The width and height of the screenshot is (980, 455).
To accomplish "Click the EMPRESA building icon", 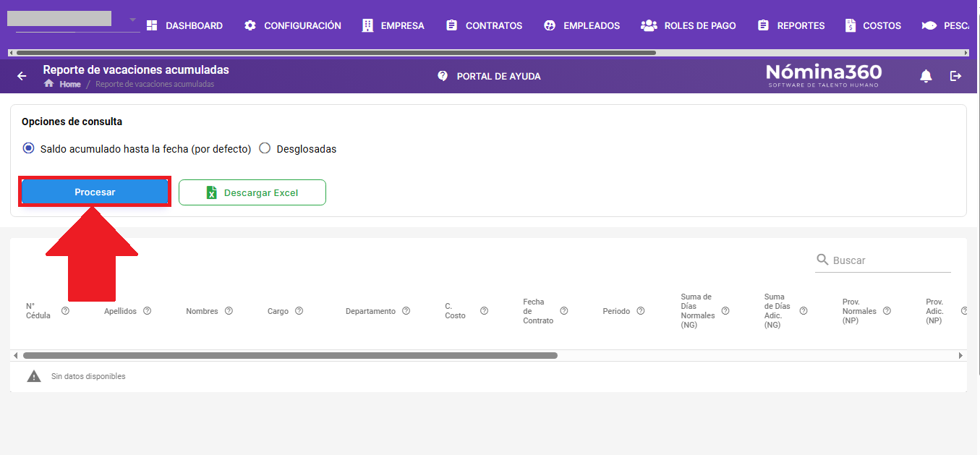I will coord(367,25).
